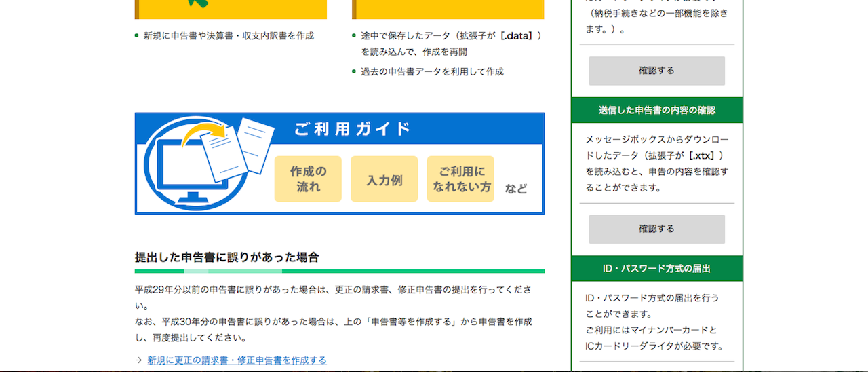Click the ID・パスワード方式の届出 green header
The height and width of the screenshot is (372, 868).
pos(656,269)
